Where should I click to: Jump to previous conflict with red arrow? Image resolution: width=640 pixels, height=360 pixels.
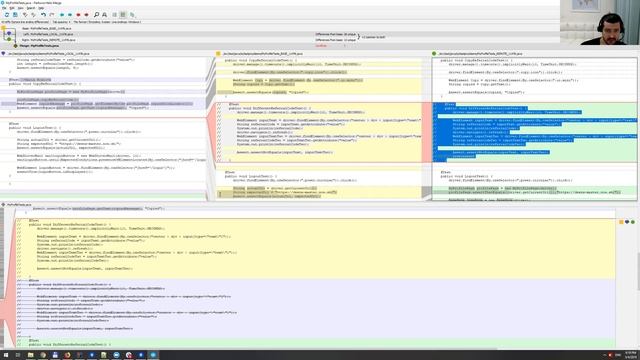tap(78, 15)
